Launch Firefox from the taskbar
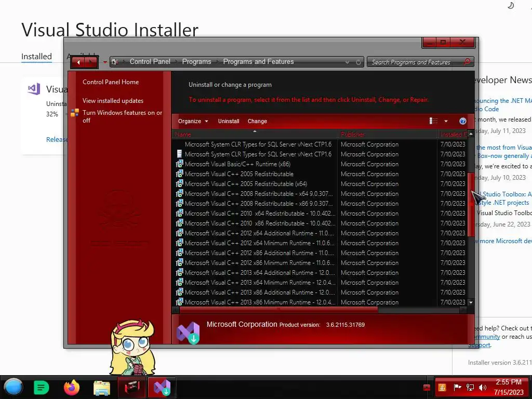Image resolution: width=532 pixels, height=399 pixels. [72, 388]
